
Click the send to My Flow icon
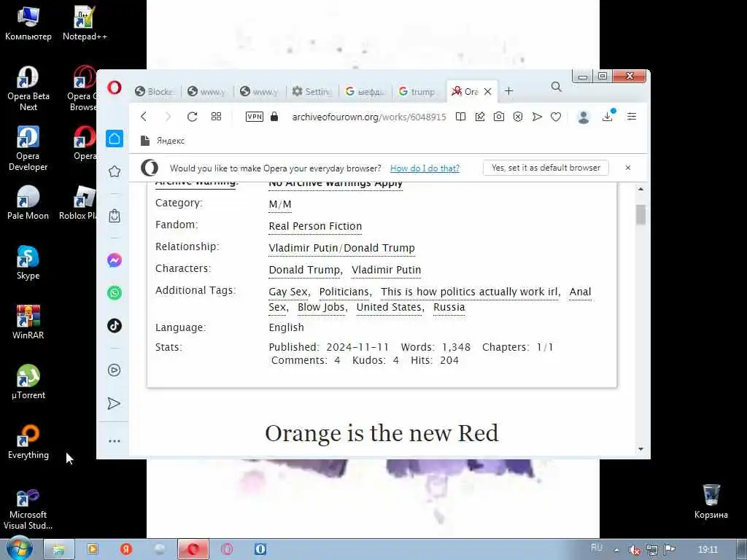pyautogui.click(x=537, y=117)
